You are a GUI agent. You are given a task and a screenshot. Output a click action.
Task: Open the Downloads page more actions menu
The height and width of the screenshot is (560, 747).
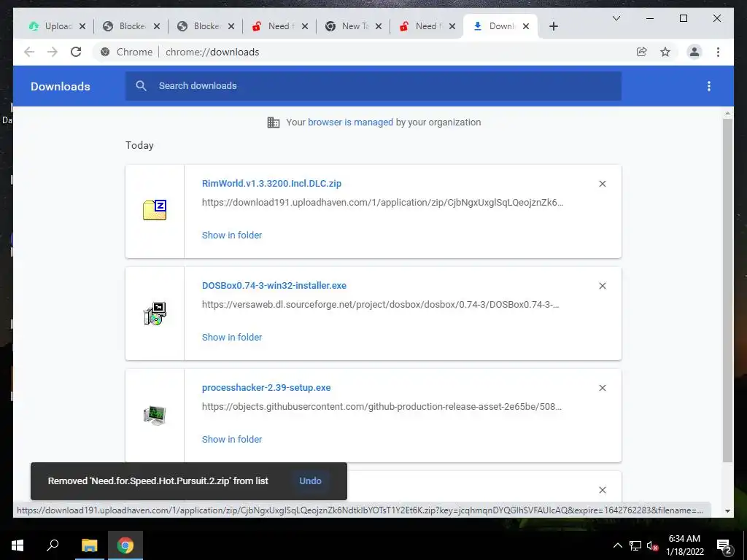click(709, 86)
